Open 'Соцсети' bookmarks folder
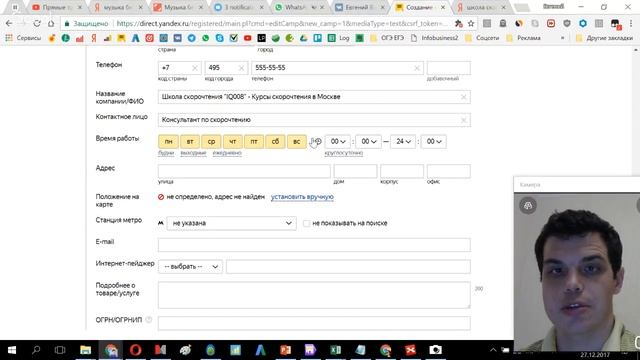This screenshot has height=360, width=640. 482,38
